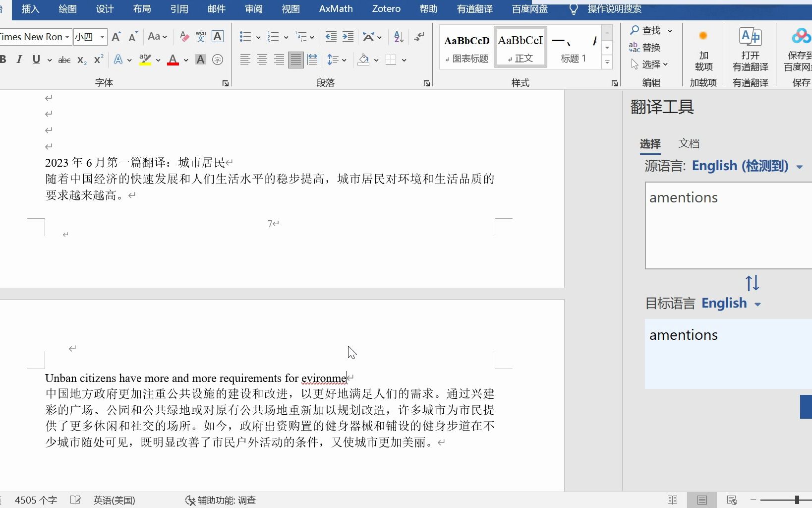Click 选择 select button
This screenshot has width=812, height=508.
point(649,64)
